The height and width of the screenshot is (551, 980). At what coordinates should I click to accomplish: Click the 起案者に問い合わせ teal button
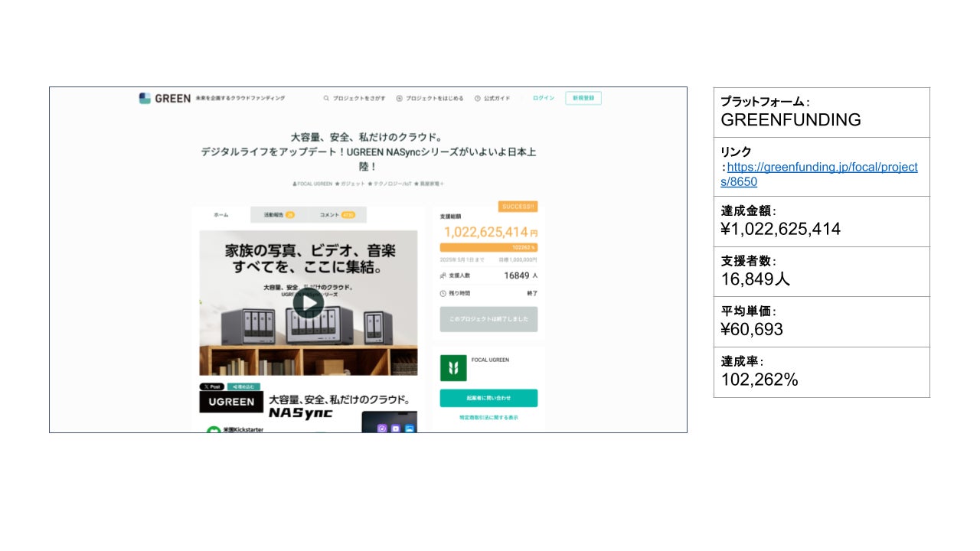pos(488,398)
